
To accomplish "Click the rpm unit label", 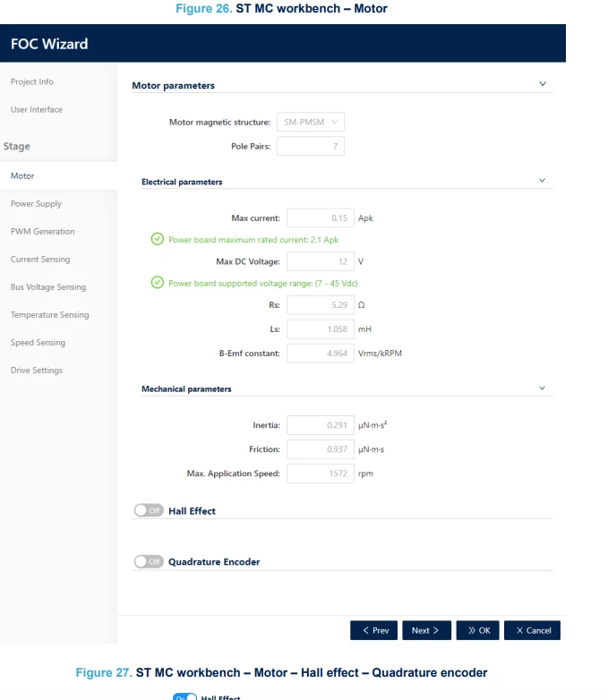I will pyautogui.click(x=365, y=474).
